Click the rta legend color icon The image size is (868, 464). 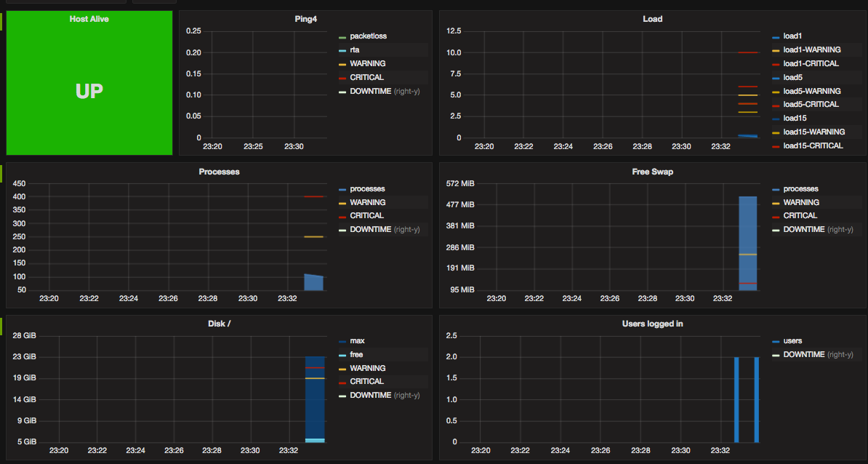342,50
